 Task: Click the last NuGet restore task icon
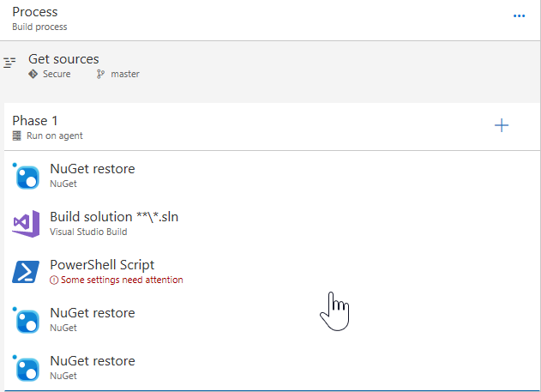[27, 369]
